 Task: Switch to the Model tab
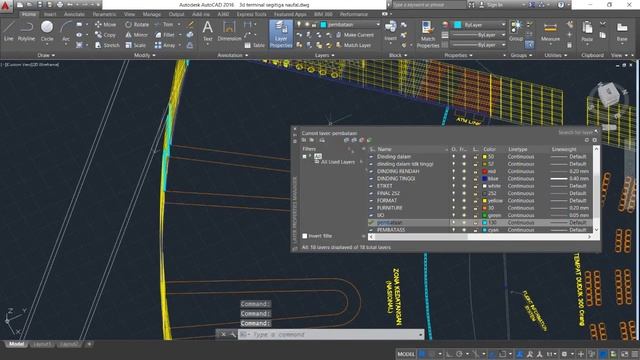click(x=16, y=344)
